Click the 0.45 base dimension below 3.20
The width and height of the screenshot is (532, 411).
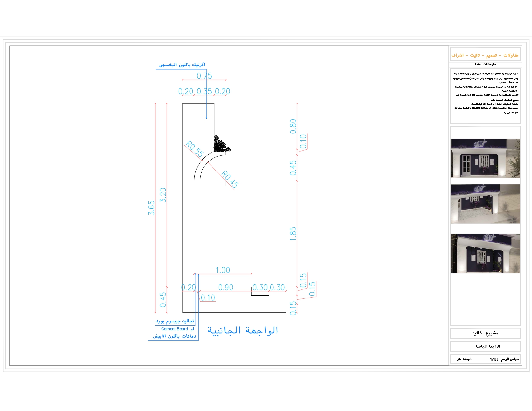click(x=163, y=300)
